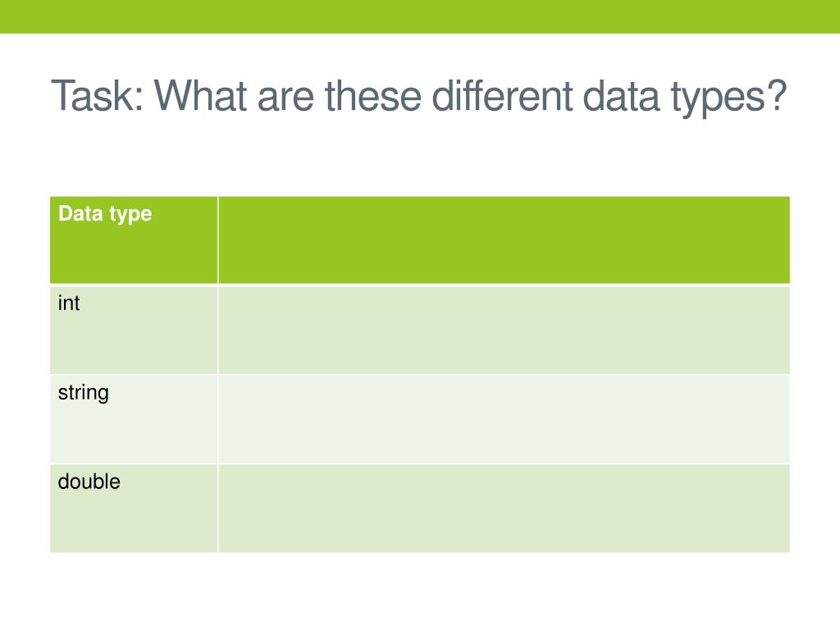Select the empty cell next to double
840x630 pixels.
[504, 509]
